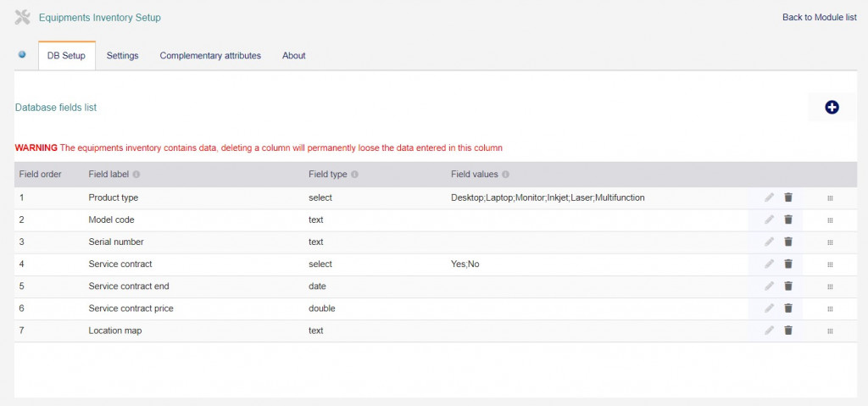Grab the reorder handle for Product type row
The height and width of the screenshot is (406, 868).
[x=830, y=198]
